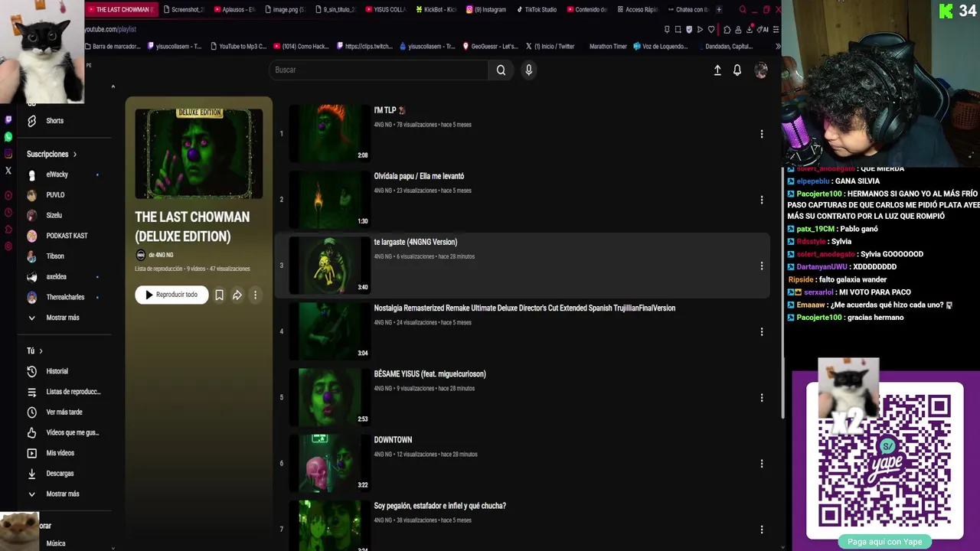Open the sidebar history clock icon
980x551 pixels.
tap(8, 213)
